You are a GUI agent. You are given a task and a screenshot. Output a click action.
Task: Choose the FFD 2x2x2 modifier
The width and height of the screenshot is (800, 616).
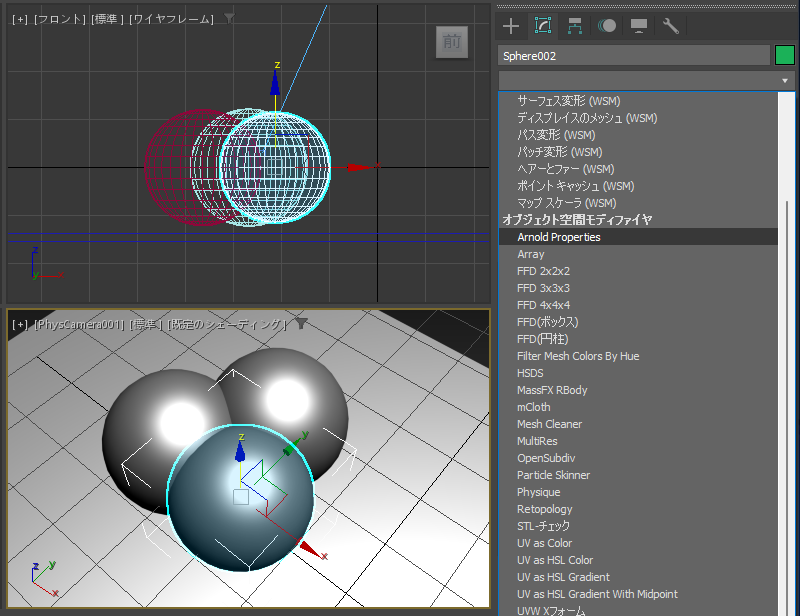[x=638, y=271]
